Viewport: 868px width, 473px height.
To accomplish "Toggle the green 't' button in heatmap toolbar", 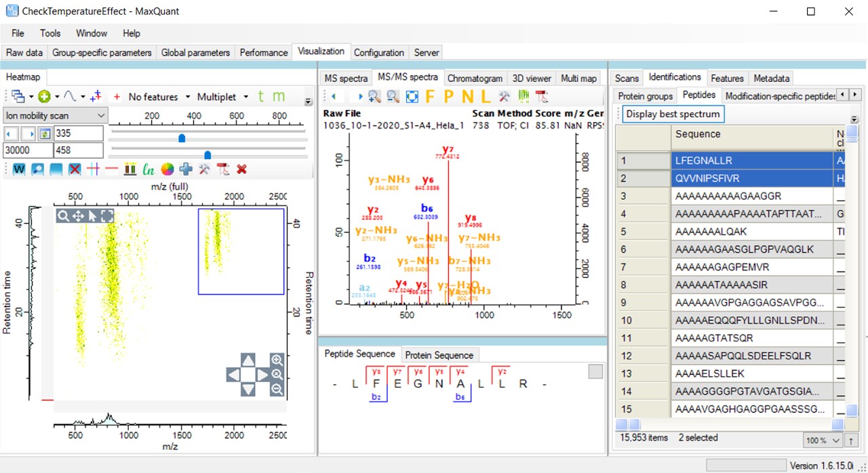I will [261, 97].
